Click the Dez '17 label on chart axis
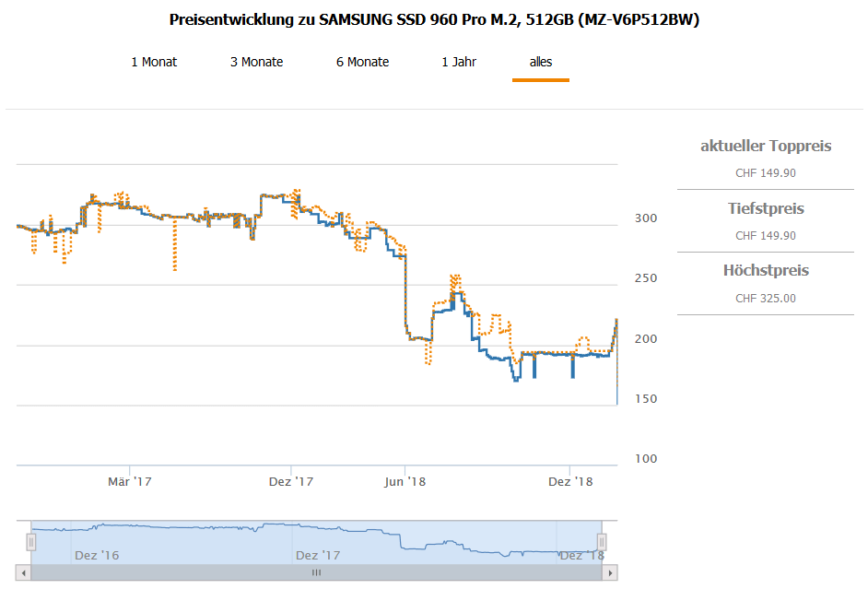 (x=291, y=481)
